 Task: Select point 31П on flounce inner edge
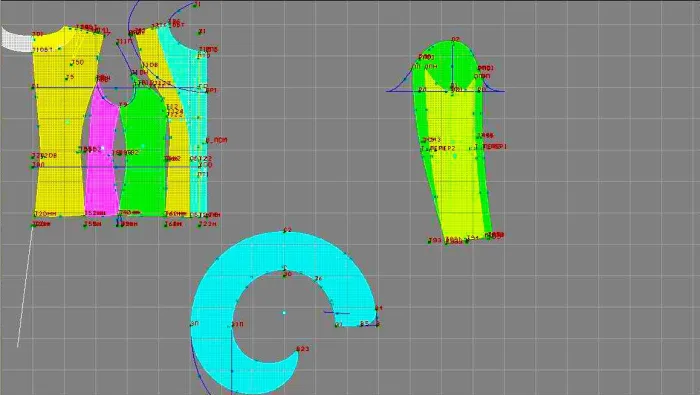click(238, 324)
